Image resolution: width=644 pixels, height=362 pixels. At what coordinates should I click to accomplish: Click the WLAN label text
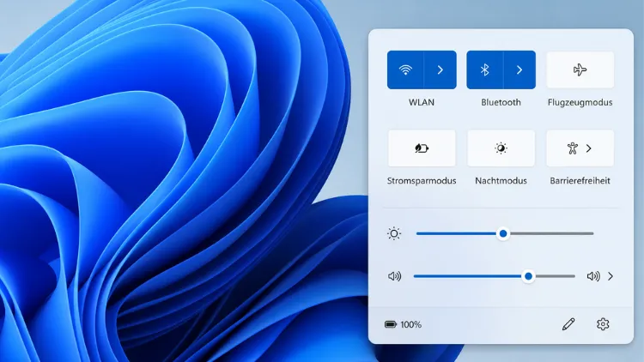422,103
